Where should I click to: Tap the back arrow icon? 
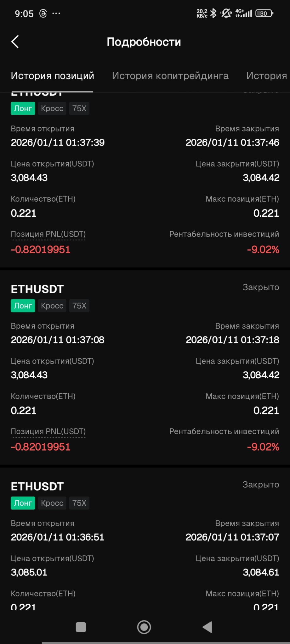(x=15, y=42)
